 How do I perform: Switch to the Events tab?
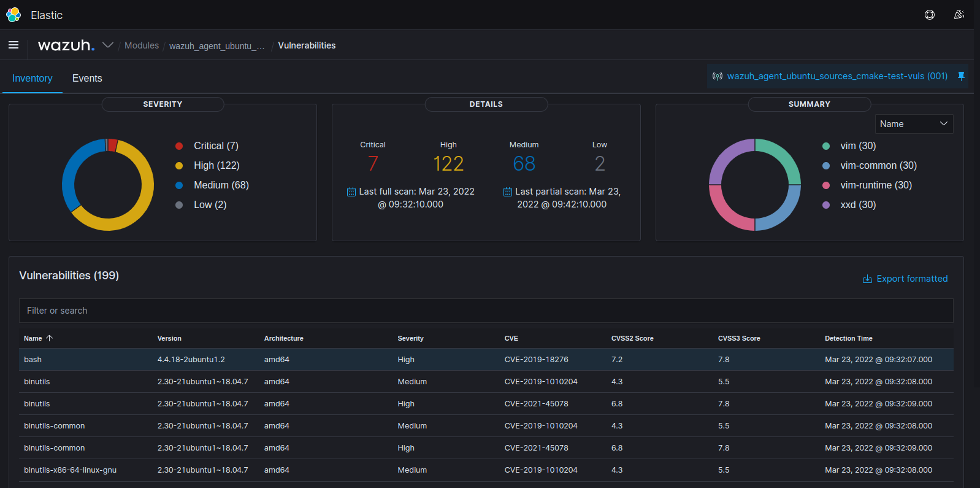tap(87, 79)
